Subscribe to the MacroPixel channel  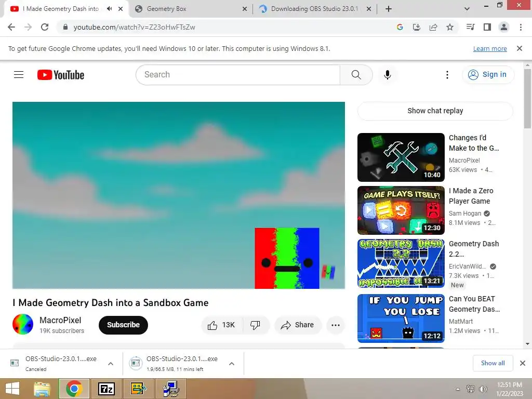click(x=123, y=325)
